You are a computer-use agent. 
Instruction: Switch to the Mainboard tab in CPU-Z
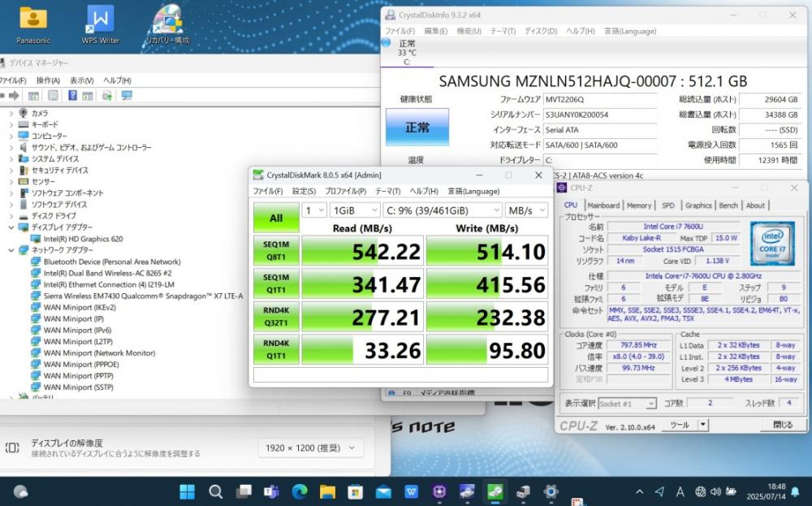point(603,205)
